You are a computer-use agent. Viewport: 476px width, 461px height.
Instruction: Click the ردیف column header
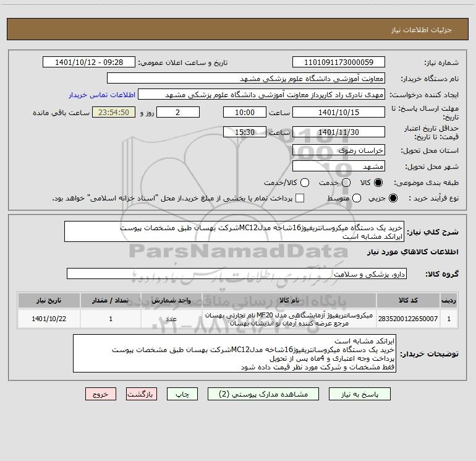(x=449, y=300)
